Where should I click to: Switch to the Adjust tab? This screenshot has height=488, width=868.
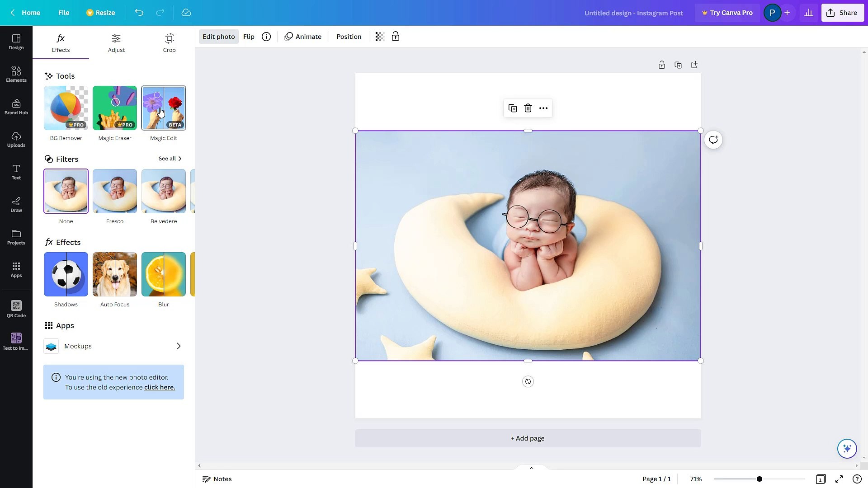(x=116, y=43)
